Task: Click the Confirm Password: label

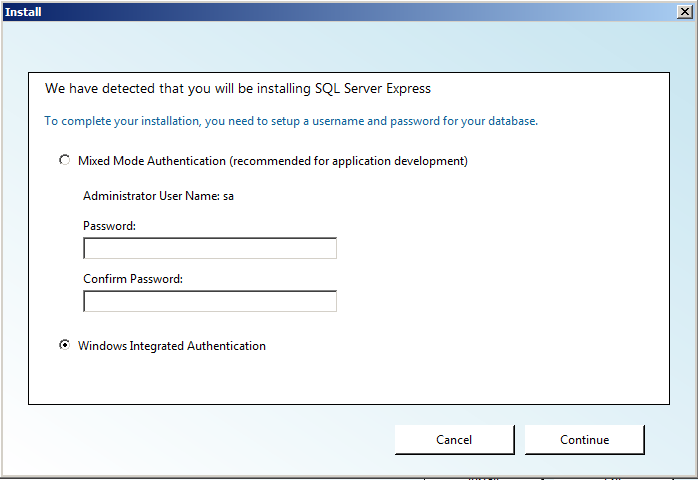Action: (x=133, y=279)
